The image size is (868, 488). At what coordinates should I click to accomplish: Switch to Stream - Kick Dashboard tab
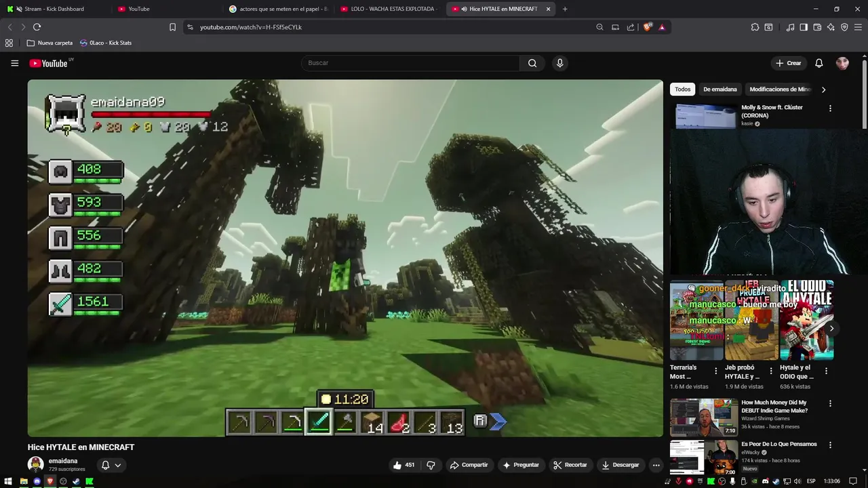pos(56,9)
